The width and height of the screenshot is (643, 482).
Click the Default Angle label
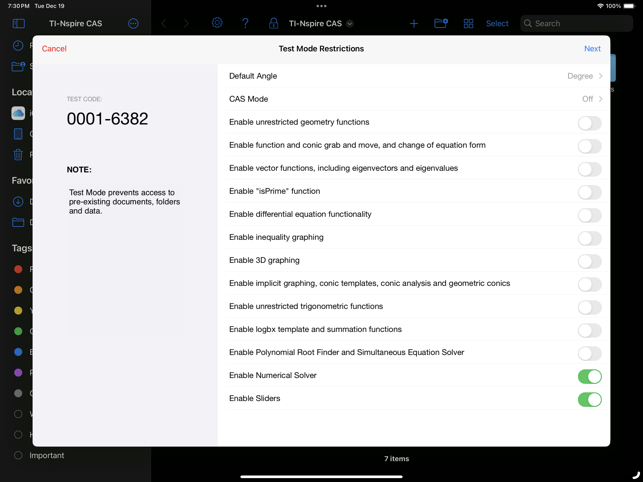253,76
